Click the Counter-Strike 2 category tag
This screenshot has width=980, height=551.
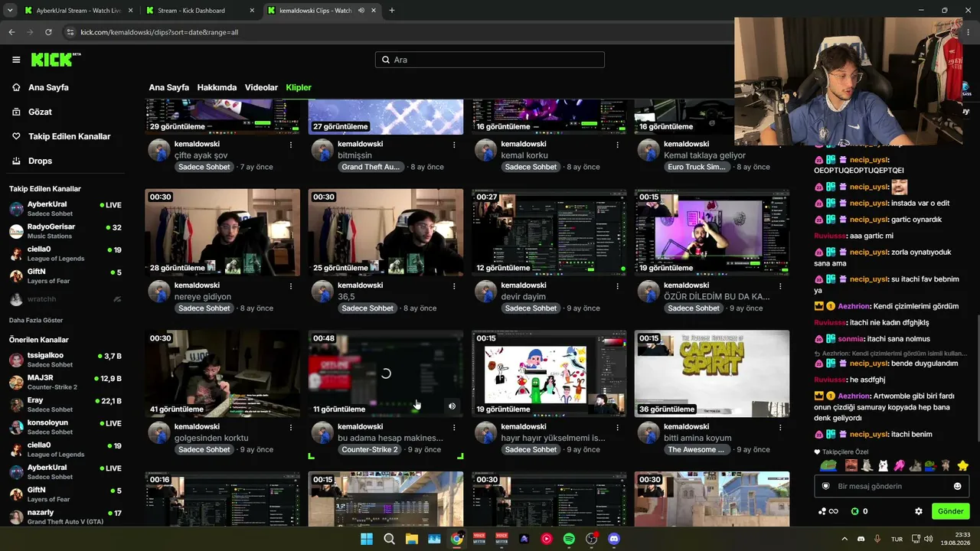pyautogui.click(x=370, y=450)
